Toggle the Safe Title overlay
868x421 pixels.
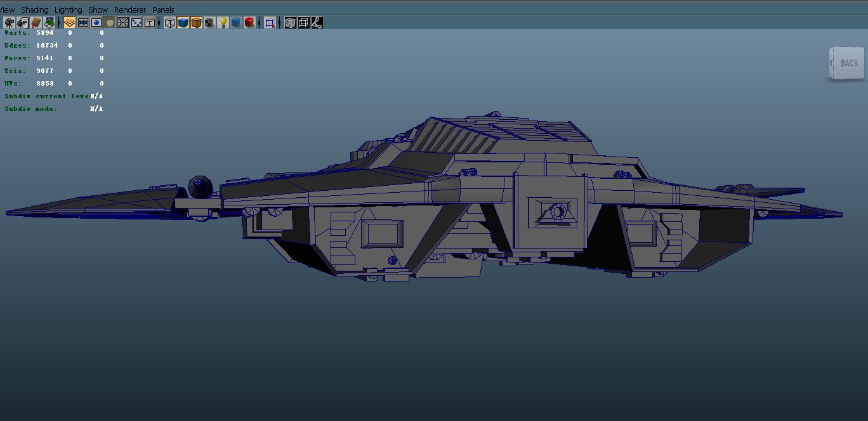pyautogui.click(x=150, y=23)
